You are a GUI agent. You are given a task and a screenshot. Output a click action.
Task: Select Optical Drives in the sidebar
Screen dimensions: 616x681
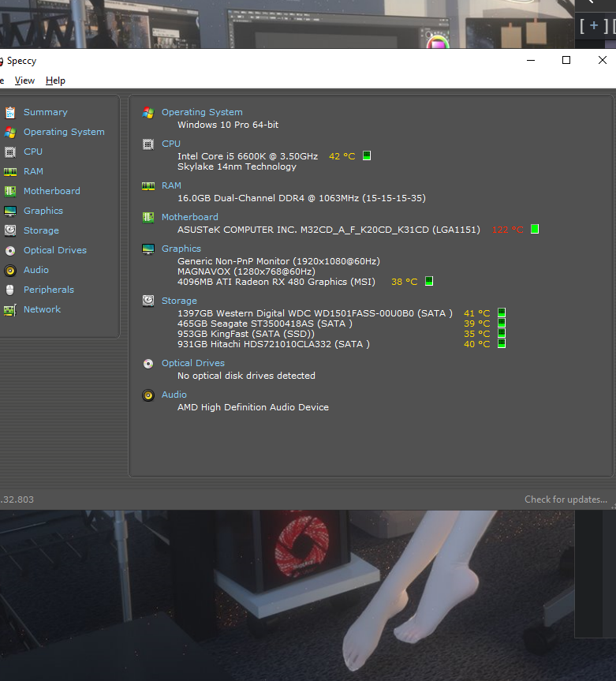click(55, 250)
